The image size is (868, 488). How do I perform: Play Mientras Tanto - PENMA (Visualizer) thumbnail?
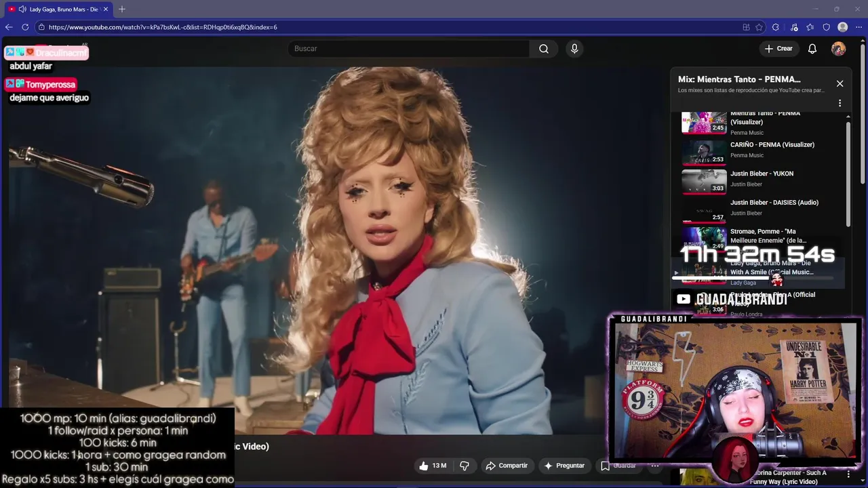click(x=704, y=122)
